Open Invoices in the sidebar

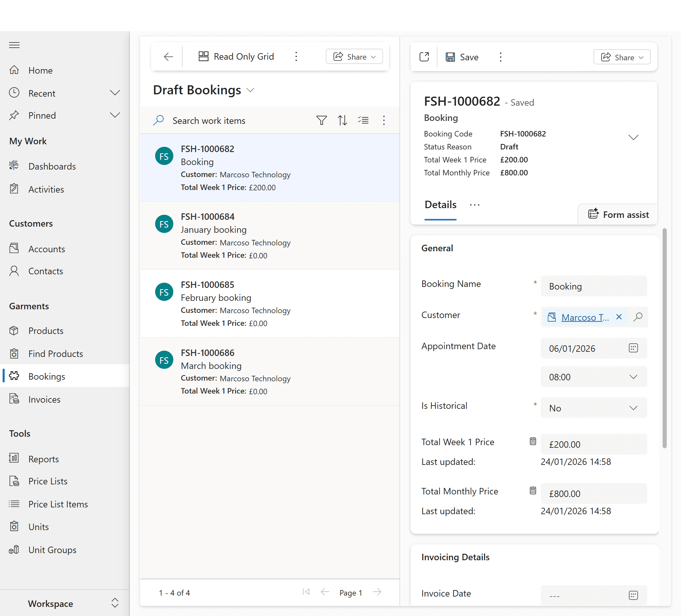click(44, 399)
